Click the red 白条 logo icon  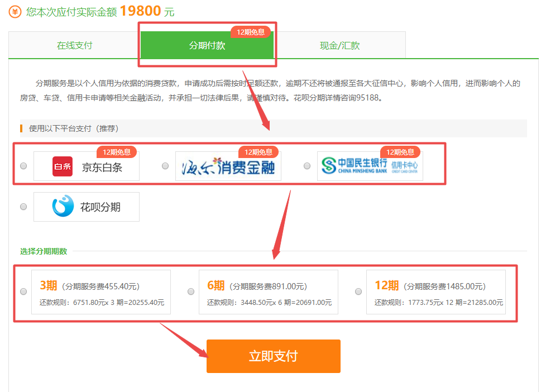point(63,166)
